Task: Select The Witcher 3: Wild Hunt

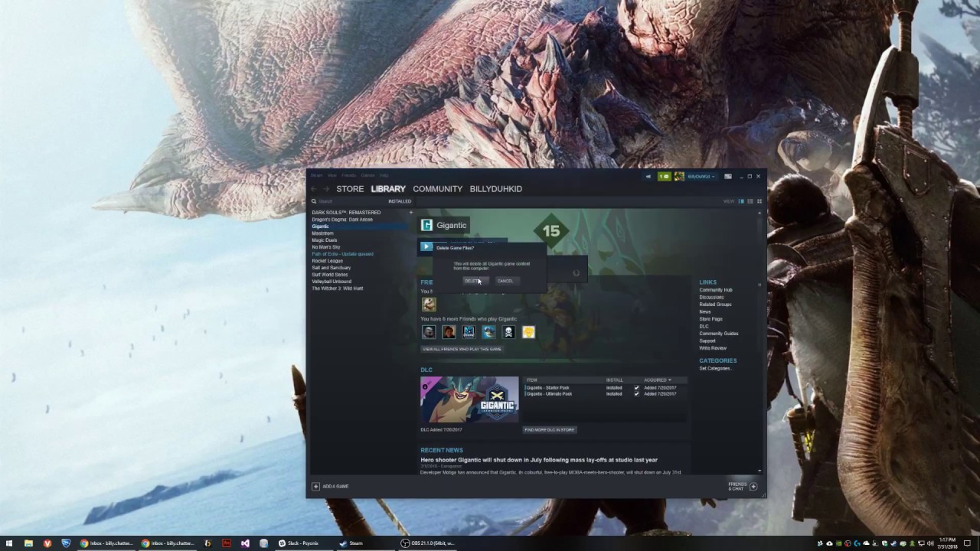Action: click(338, 289)
